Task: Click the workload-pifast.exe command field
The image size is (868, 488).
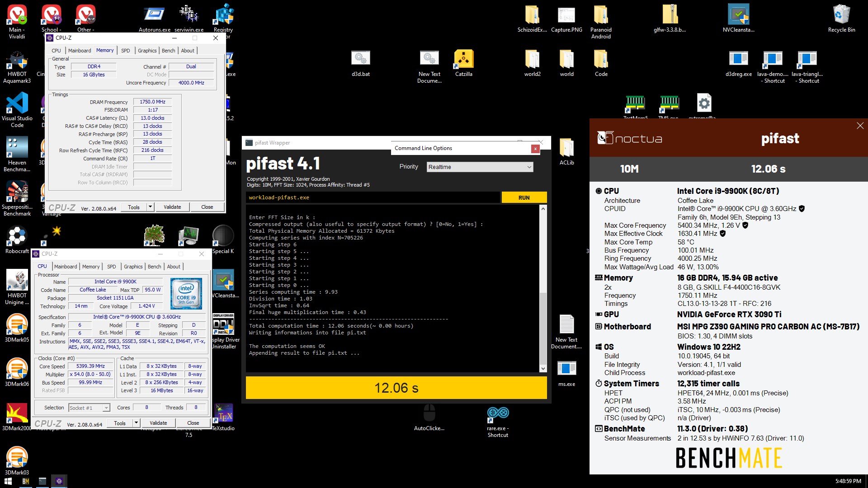Action: pyautogui.click(x=373, y=197)
